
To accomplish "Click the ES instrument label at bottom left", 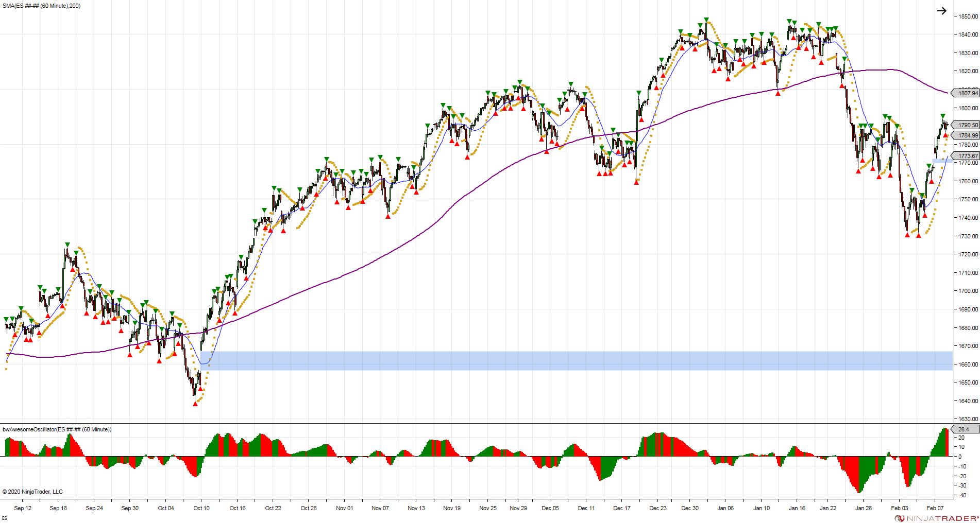I will pos(5,518).
